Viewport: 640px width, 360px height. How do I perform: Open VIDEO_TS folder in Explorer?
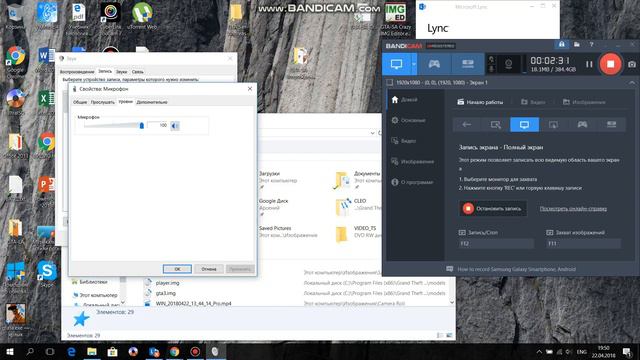358,232
